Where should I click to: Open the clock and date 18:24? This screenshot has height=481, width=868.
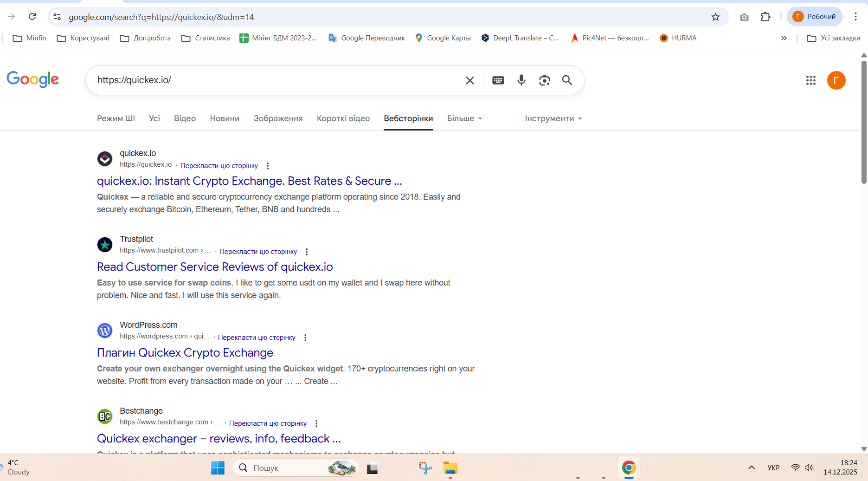(841, 468)
